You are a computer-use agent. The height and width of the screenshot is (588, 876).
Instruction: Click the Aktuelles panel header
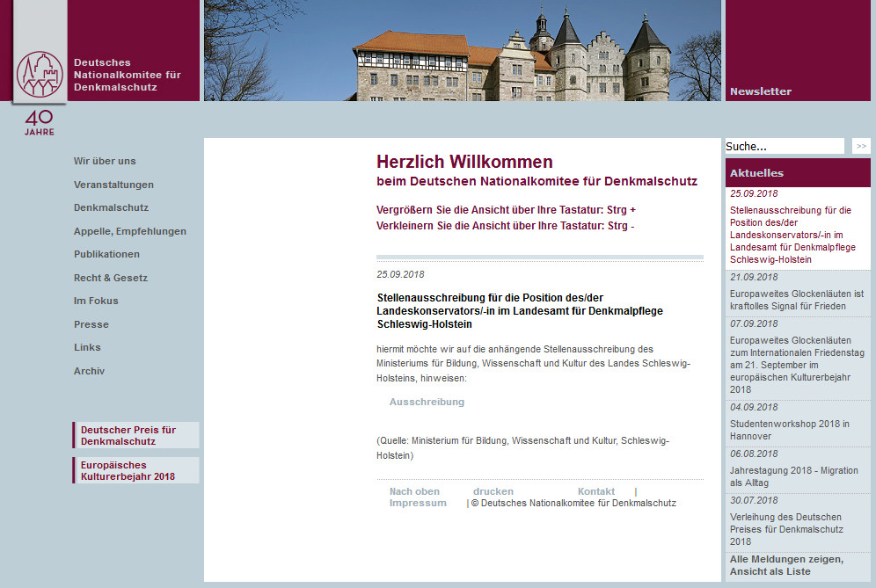pos(798,172)
